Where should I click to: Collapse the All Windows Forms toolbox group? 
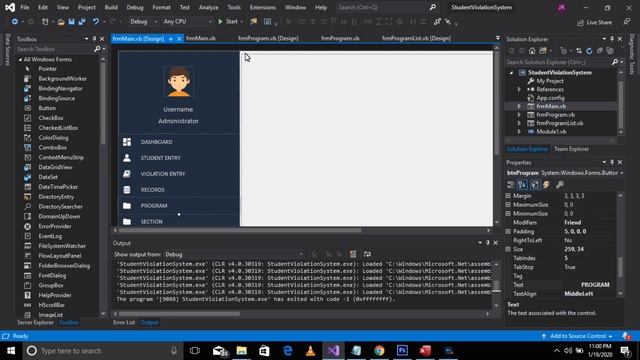[20, 60]
